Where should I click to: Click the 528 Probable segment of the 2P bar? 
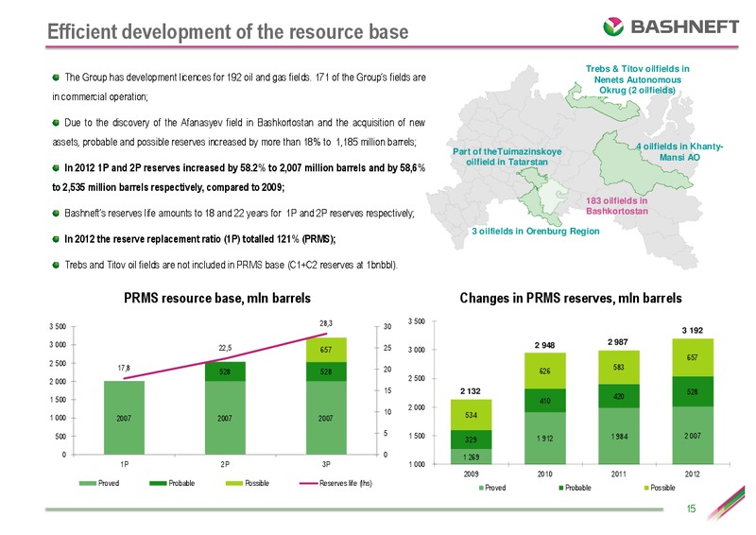point(225,371)
